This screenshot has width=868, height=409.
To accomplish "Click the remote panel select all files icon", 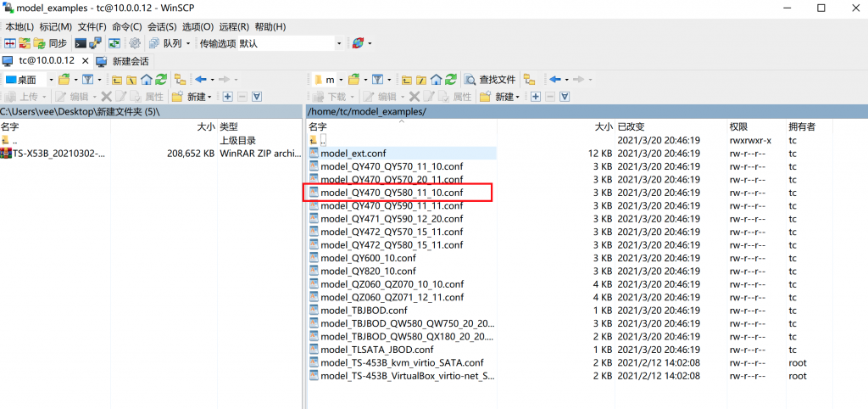I will point(565,97).
